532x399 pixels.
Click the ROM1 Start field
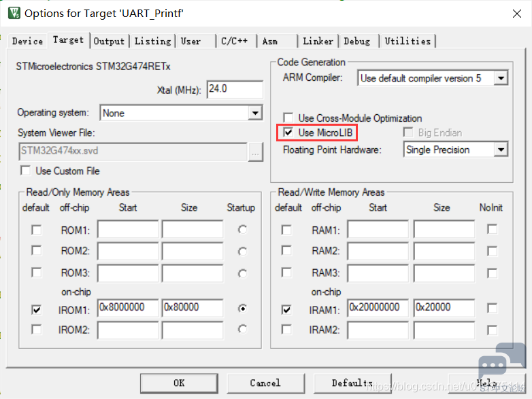coord(128,229)
